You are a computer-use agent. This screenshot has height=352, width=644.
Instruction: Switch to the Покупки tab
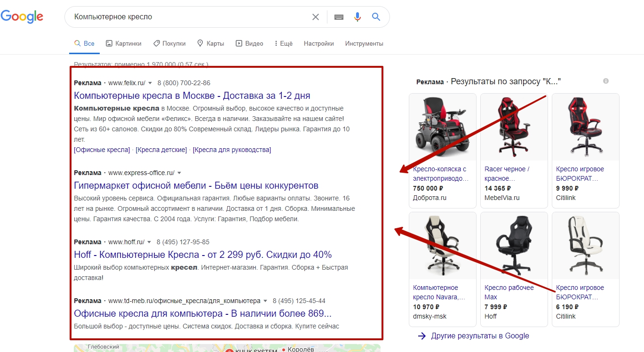click(169, 43)
